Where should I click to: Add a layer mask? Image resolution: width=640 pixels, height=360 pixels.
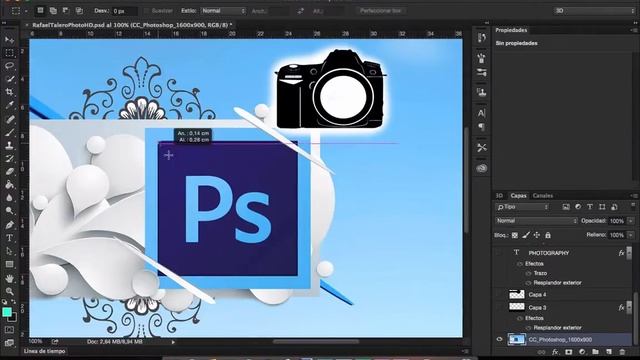(569, 352)
